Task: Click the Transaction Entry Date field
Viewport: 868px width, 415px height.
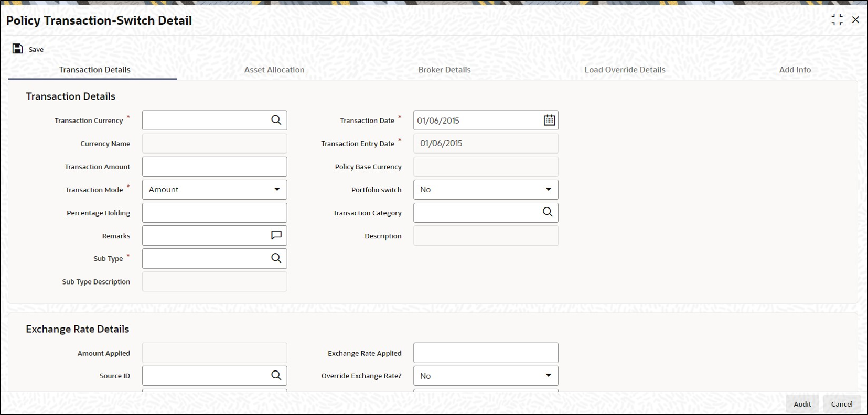Action: coord(486,144)
